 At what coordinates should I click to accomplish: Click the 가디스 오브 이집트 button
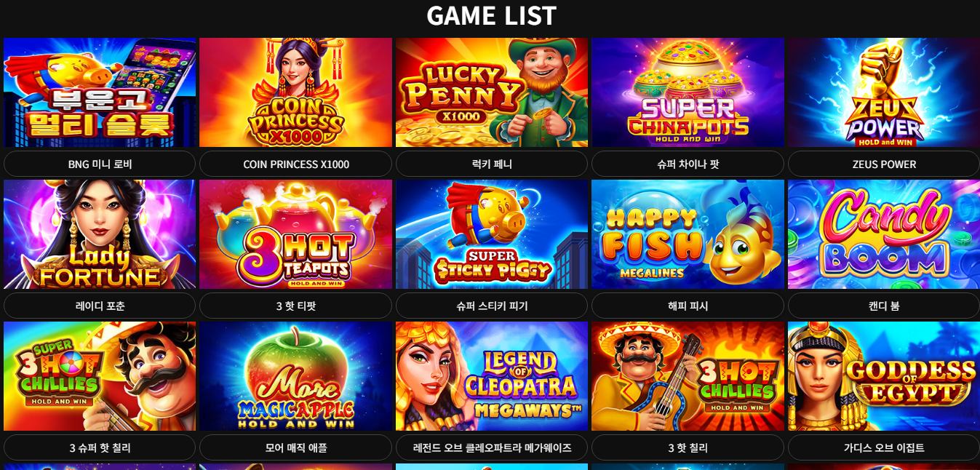(x=884, y=447)
